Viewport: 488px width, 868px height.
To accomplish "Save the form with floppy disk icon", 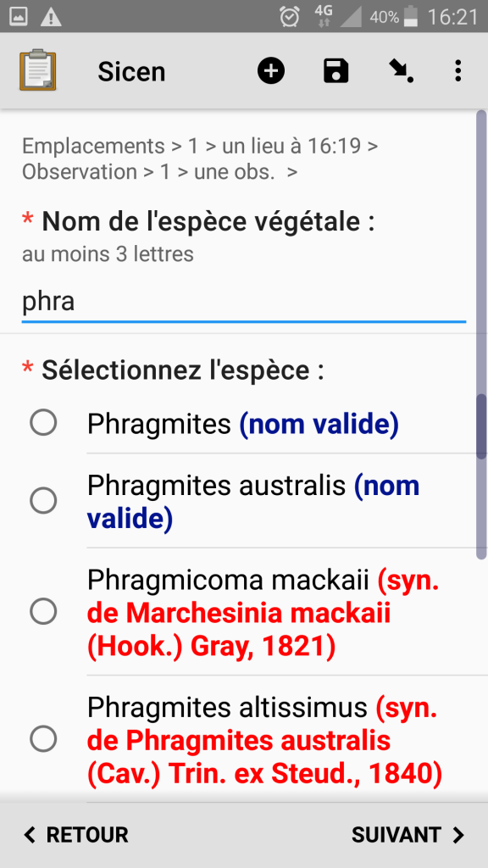I will (x=335, y=71).
